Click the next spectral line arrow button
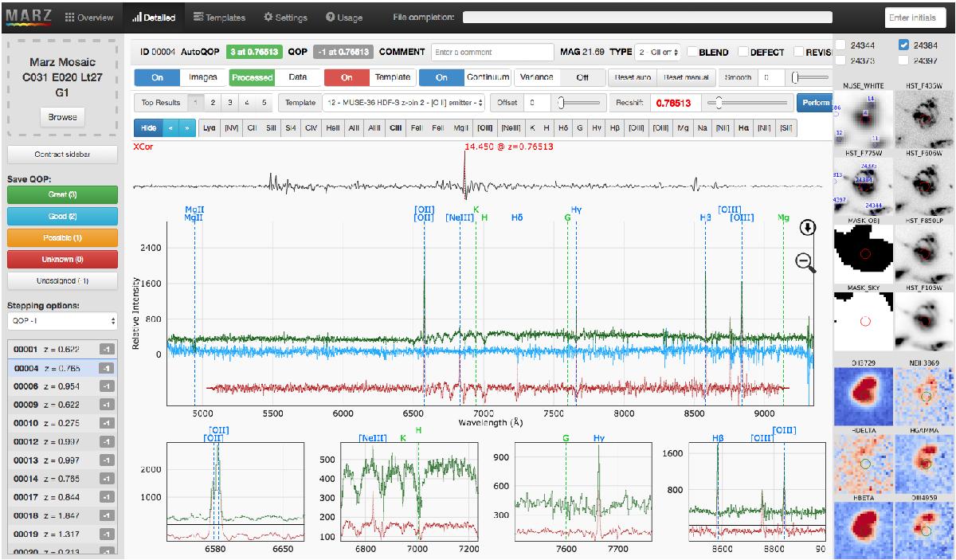The height and width of the screenshot is (560, 956). pyautogui.click(x=186, y=127)
